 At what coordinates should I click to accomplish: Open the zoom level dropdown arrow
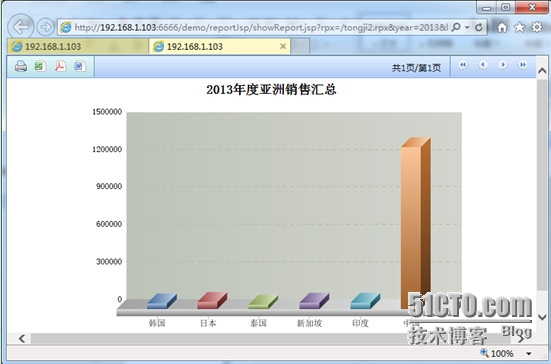pyautogui.click(x=529, y=353)
